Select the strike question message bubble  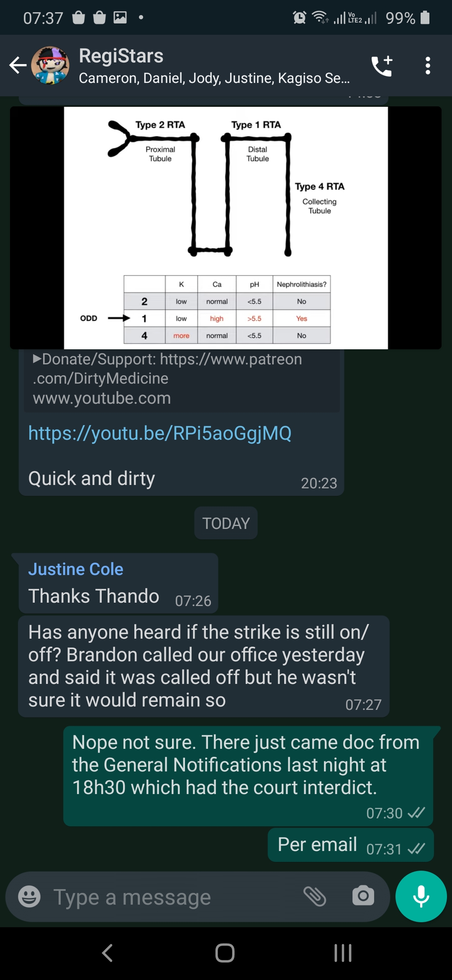click(x=204, y=666)
